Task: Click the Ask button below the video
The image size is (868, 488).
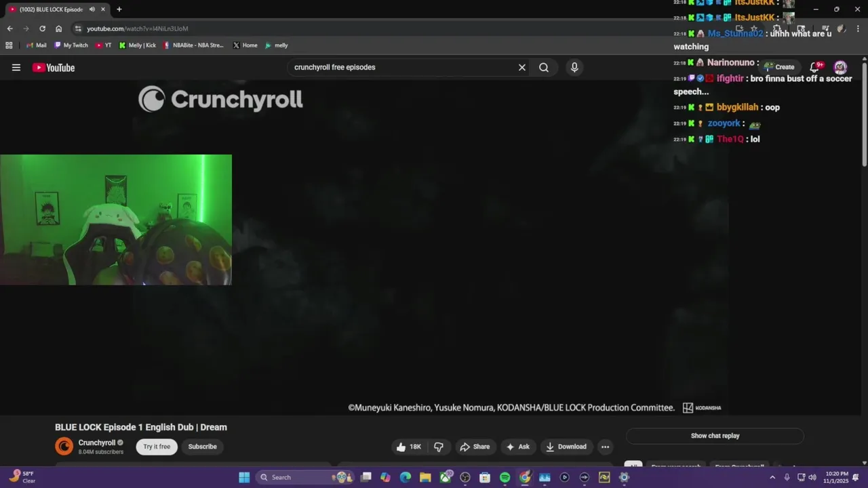Action: [x=517, y=447]
